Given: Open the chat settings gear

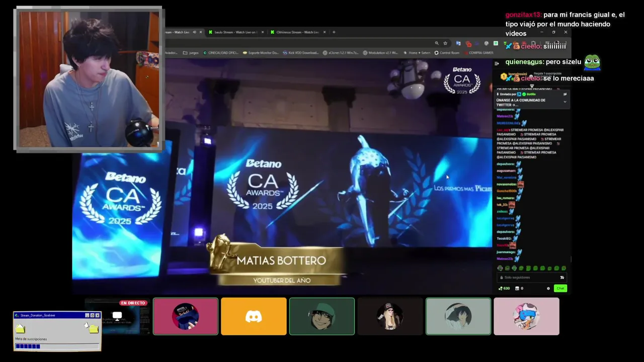Looking at the screenshot, I should tap(548, 289).
